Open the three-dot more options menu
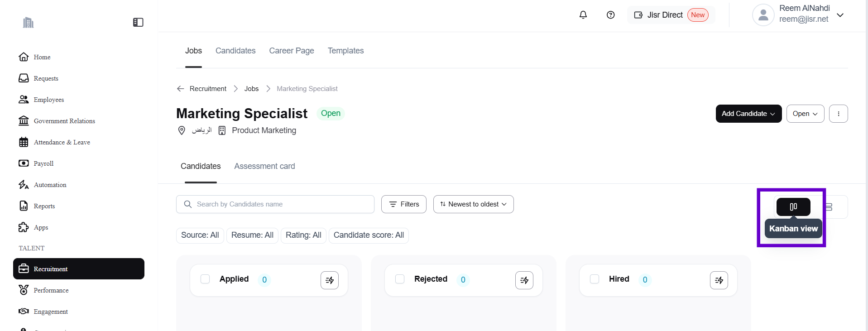 839,114
